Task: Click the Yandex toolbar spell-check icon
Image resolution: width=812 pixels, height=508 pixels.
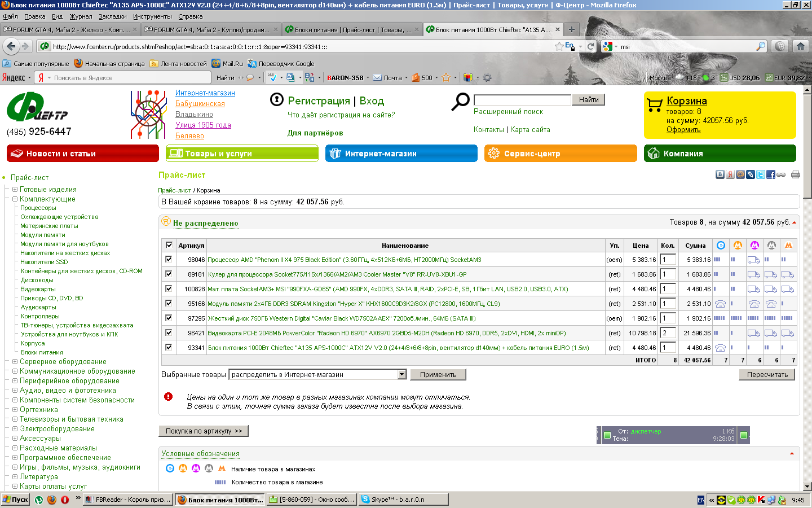Action: point(273,77)
